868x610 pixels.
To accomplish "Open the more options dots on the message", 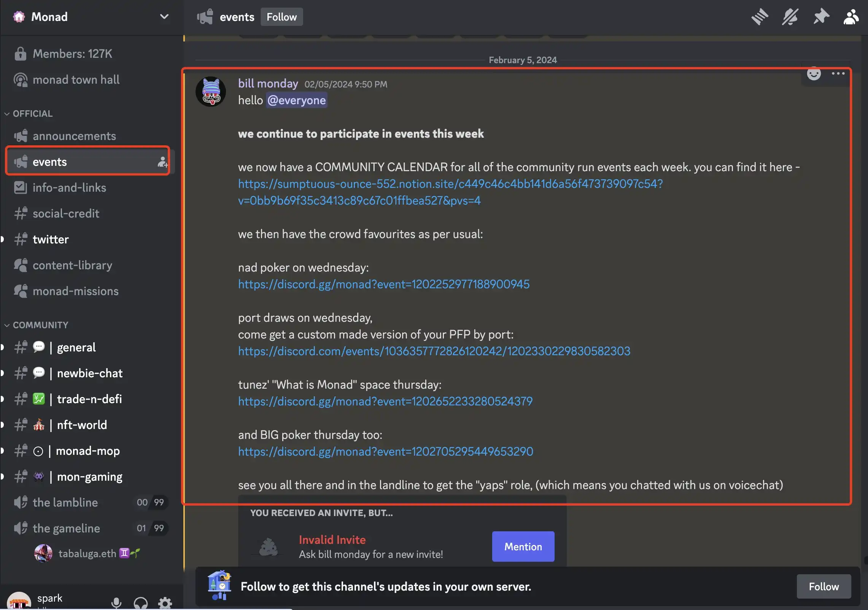I will (838, 74).
